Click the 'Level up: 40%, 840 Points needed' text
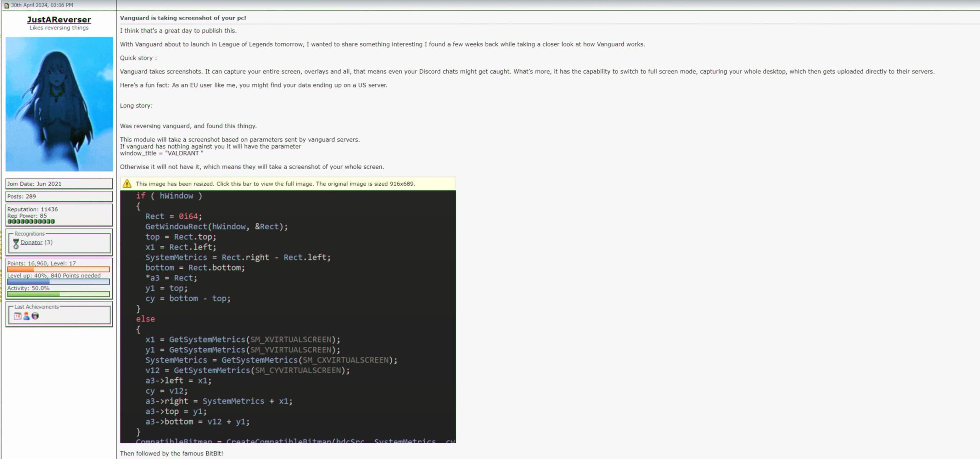 (x=54, y=276)
